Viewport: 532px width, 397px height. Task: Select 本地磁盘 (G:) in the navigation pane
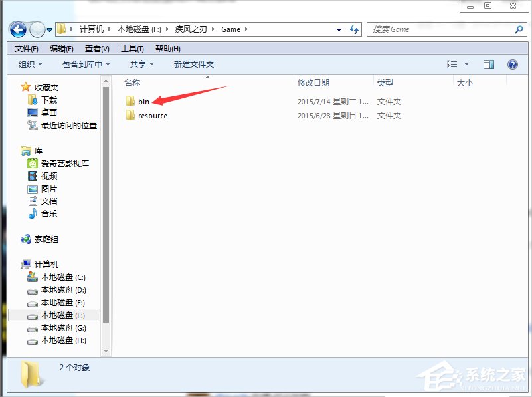pyautogui.click(x=60, y=327)
